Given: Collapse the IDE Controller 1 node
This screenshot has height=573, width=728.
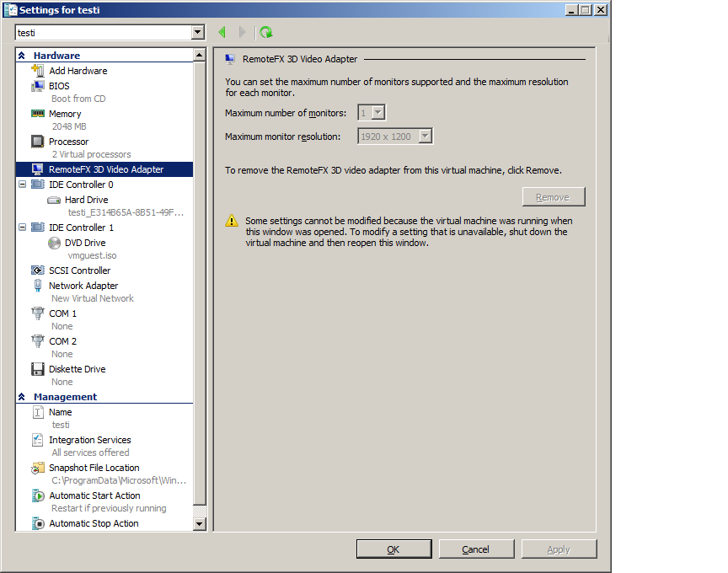Looking at the screenshot, I should [22, 228].
